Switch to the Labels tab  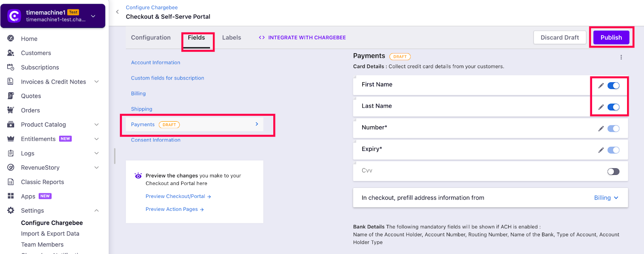click(231, 37)
